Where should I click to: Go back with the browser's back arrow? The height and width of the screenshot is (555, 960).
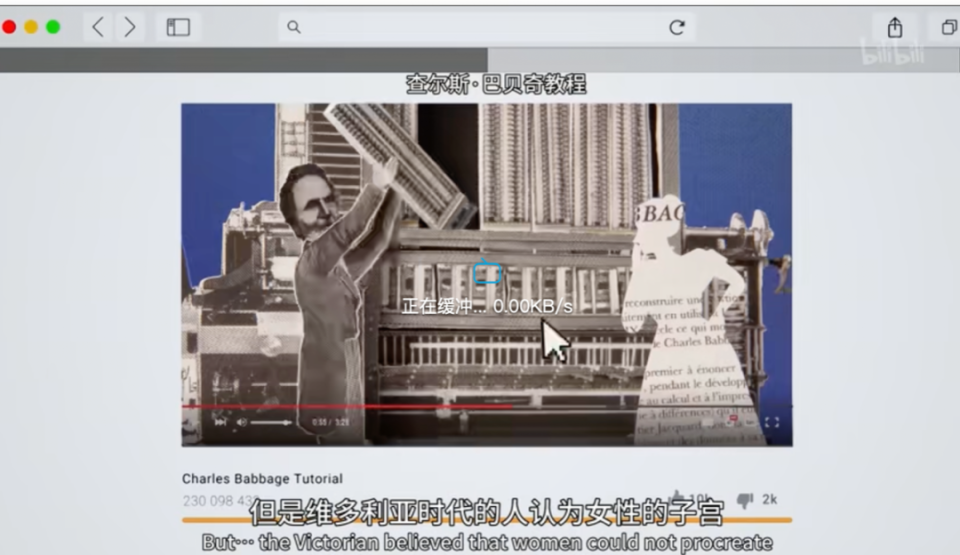tap(98, 27)
